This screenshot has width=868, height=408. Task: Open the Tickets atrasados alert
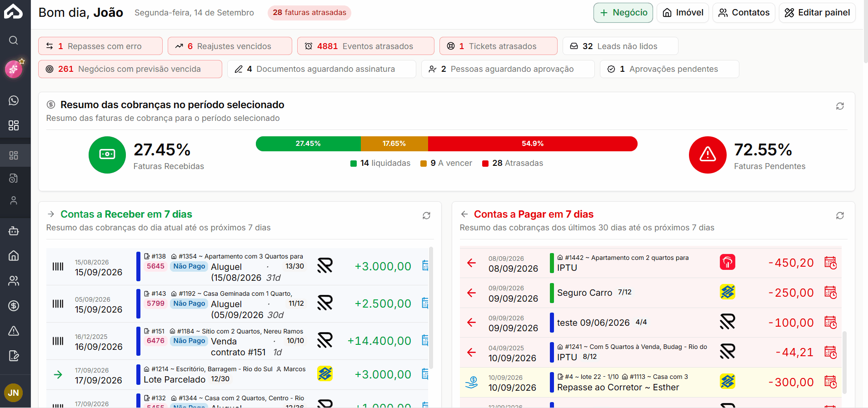499,46
